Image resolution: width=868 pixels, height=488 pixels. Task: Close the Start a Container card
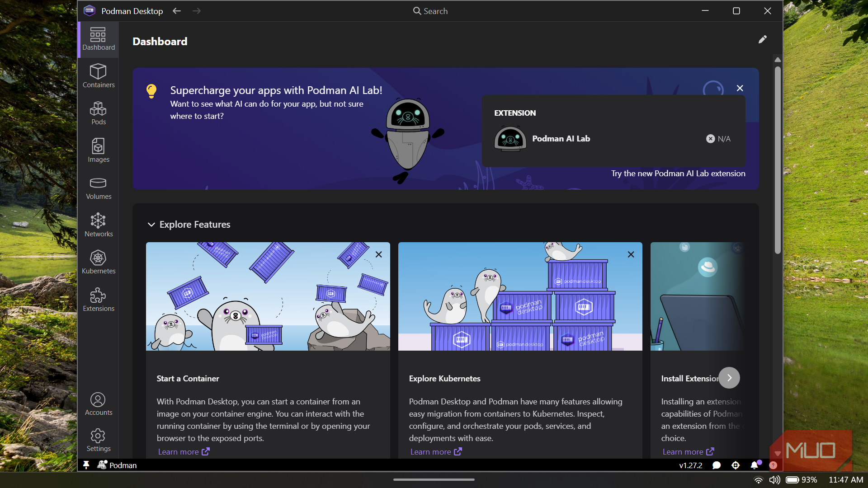click(x=379, y=254)
